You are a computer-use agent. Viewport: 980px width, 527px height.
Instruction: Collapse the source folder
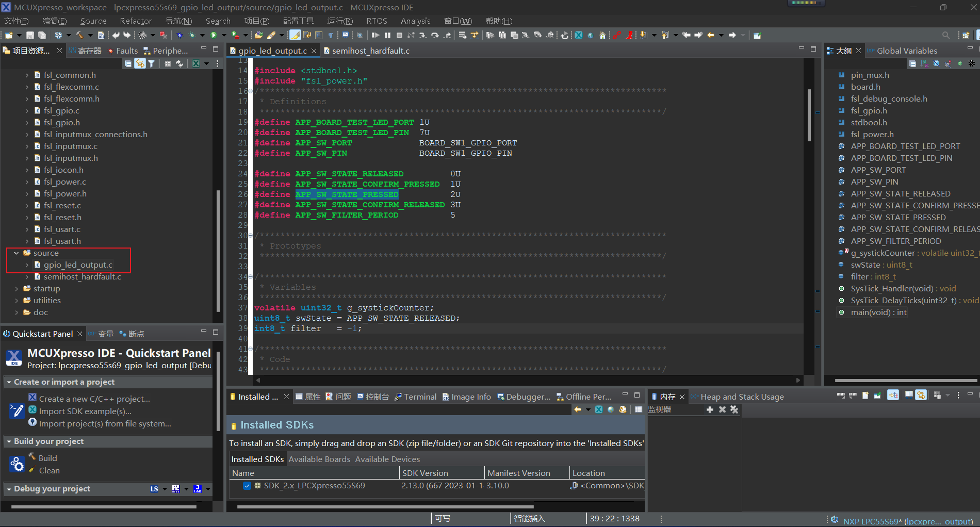click(17, 253)
